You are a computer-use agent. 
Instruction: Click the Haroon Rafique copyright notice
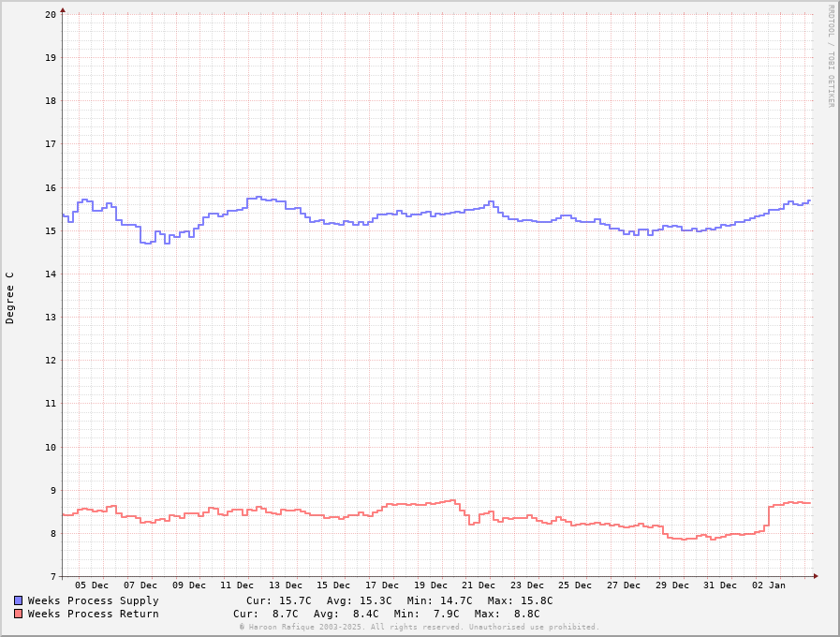pos(419,627)
